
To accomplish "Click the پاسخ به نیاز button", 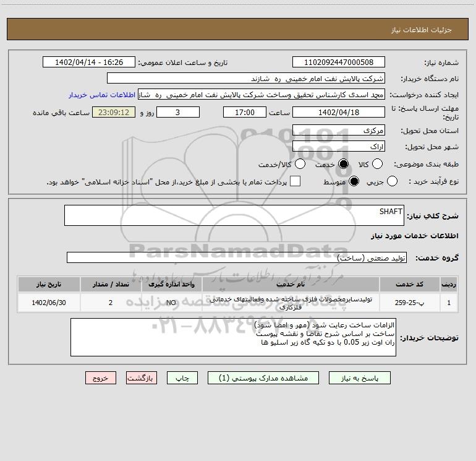I will tap(360, 378).
